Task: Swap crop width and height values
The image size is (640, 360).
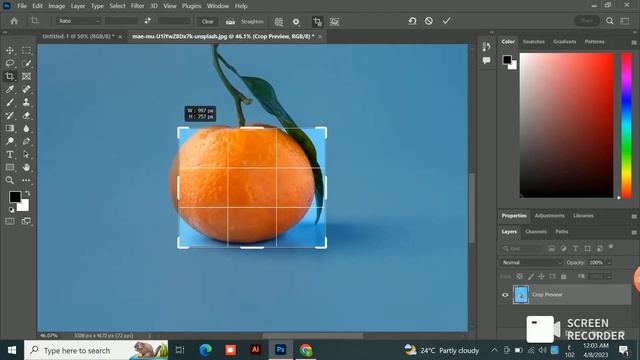Action: click(x=147, y=21)
